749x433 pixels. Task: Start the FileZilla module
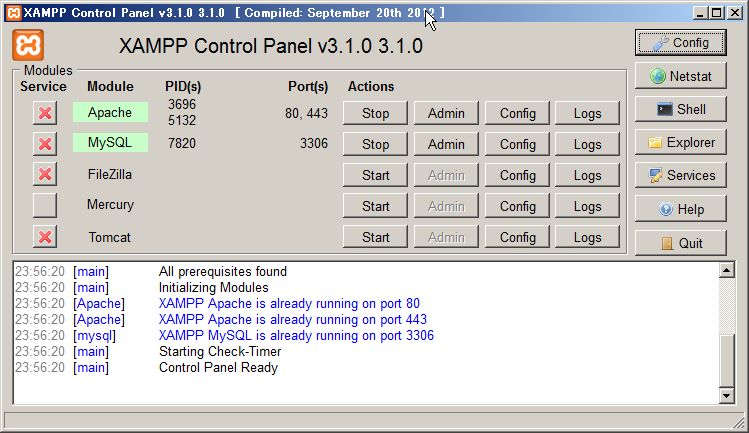click(375, 175)
